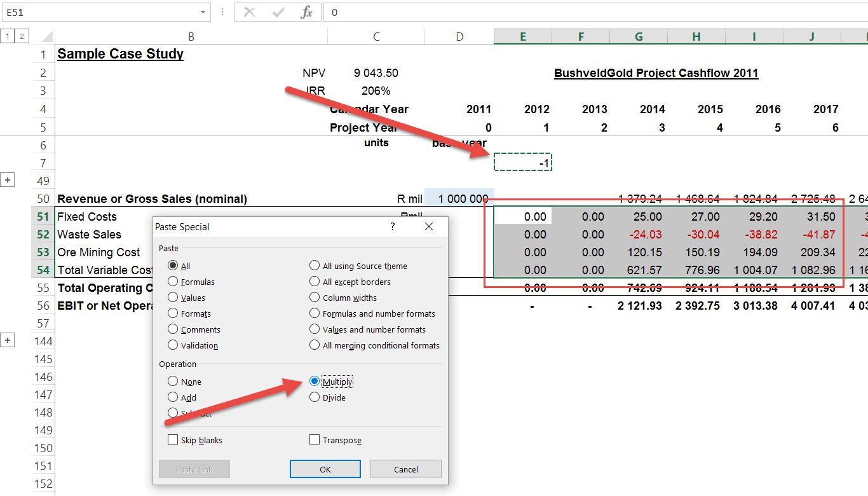
Task: Open the Name Box dropdown arrow
Action: [203, 12]
